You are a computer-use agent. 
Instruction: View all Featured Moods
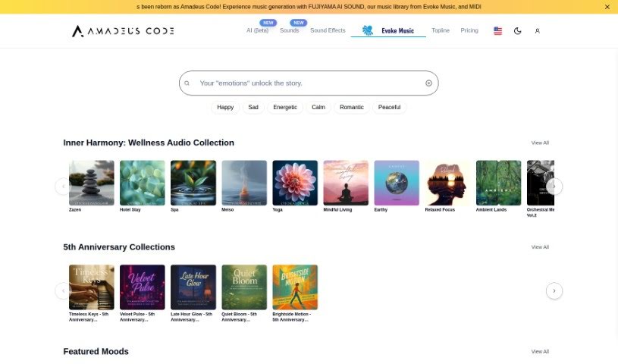tap(540, 352)
